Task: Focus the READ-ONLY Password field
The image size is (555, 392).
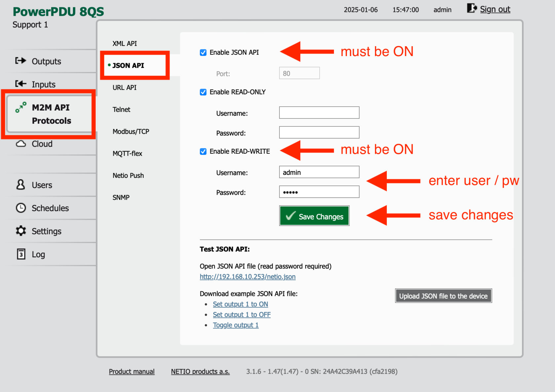Action: [x=319, y=132]
